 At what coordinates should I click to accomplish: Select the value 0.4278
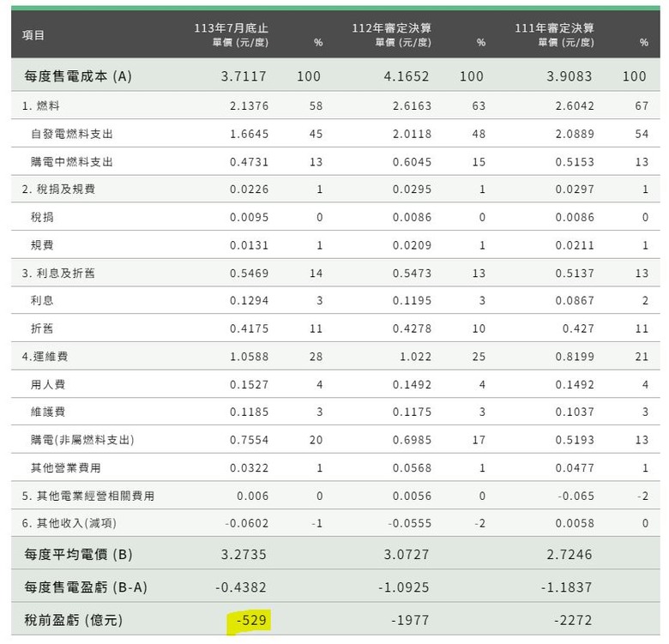point(413,328)
